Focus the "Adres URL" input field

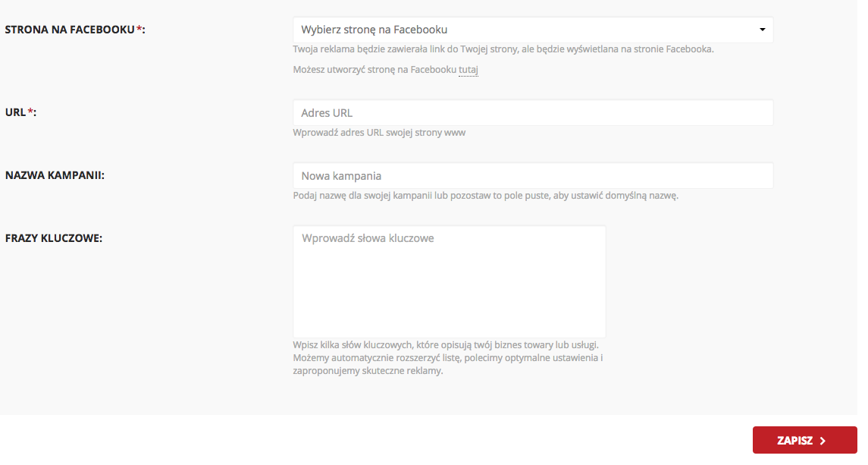coord(532,113)
